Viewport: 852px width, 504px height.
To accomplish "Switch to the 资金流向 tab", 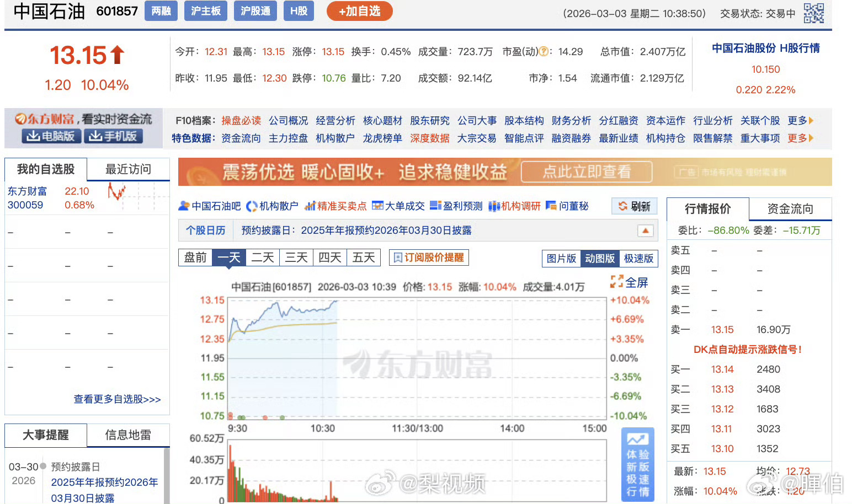I will pyautogui.click(x=790, y=208).
